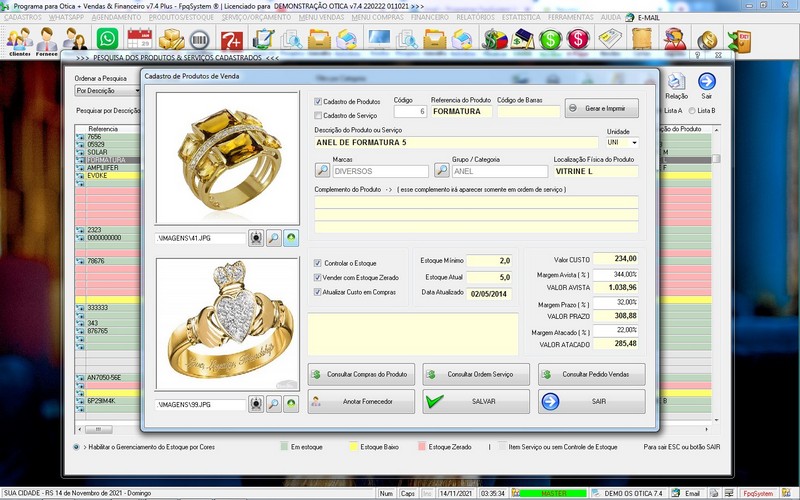Click the Valor CUSTO field 234,00
Screen dimensions: 800x500
[x=616, y=259]
